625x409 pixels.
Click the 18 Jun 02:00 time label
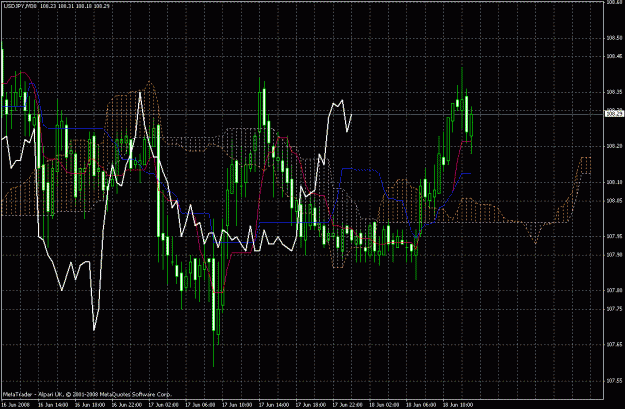385,405
